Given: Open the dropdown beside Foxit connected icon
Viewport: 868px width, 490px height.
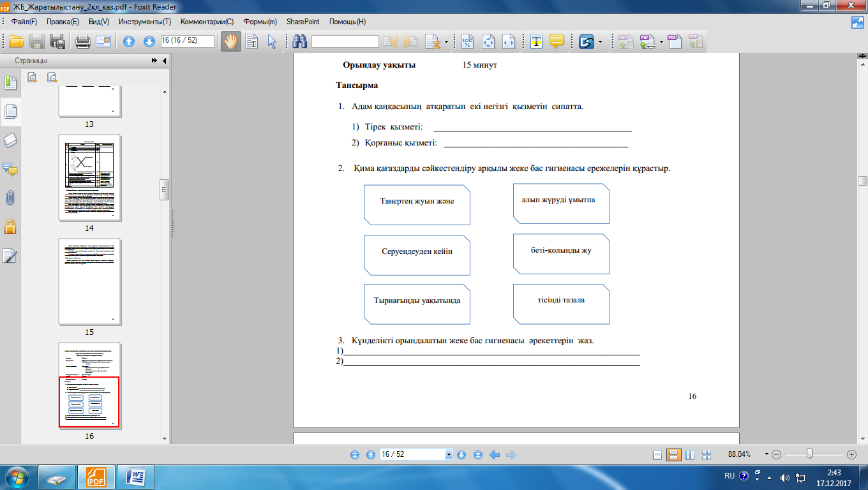Looking at the screenshot, I should click(x=600, y=42).
